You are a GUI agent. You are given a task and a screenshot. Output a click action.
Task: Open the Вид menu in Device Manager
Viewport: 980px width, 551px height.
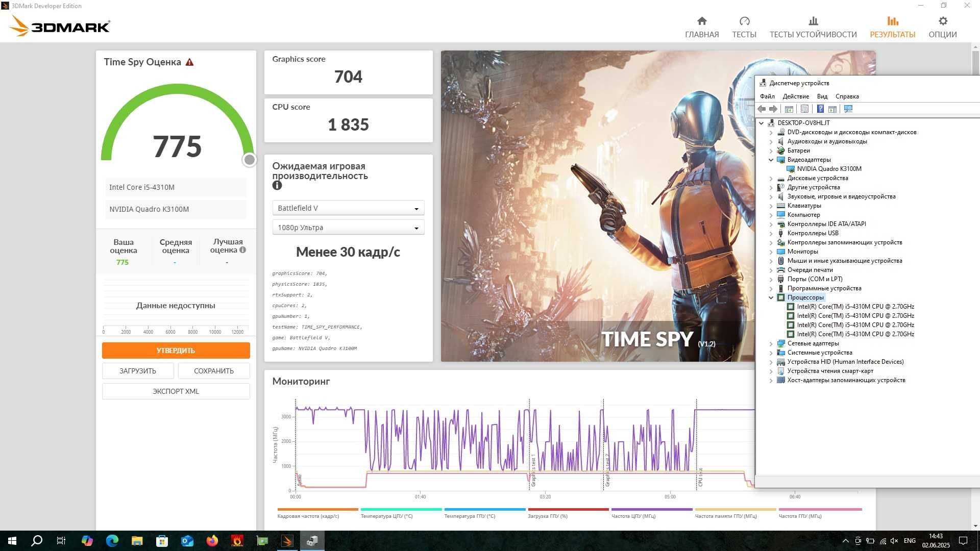click(822, 96)
